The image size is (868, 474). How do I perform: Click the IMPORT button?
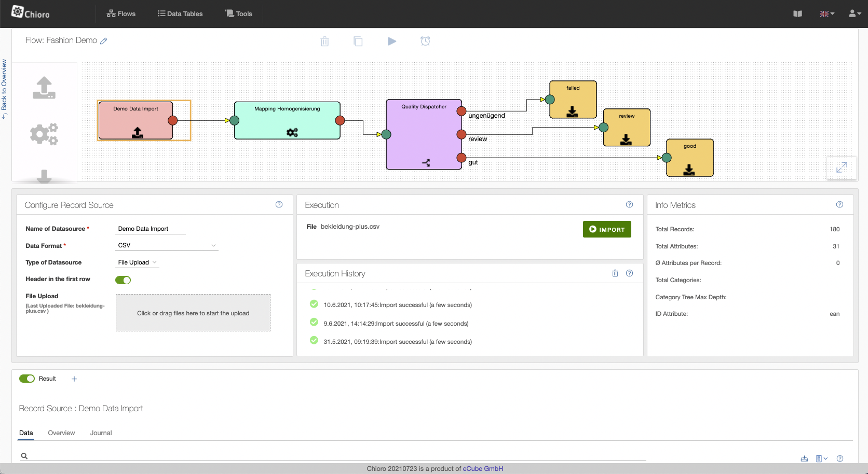pyautogui.click(x=607, y=229)
